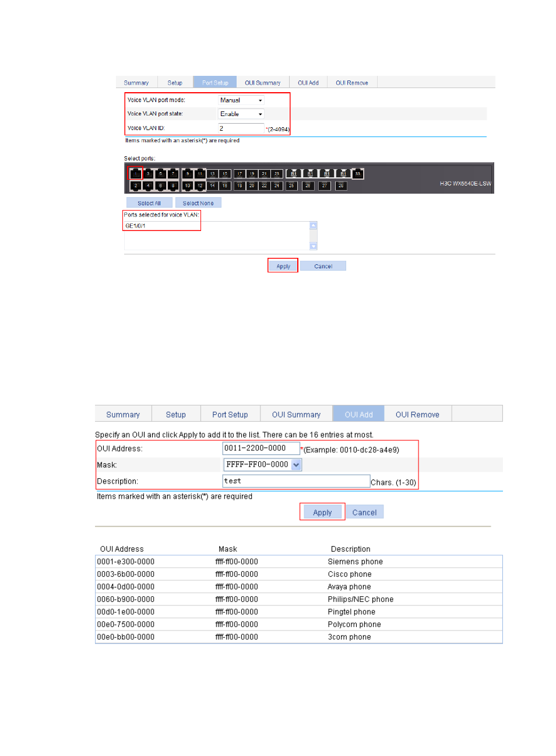The width and height of the screenshot is (556, 756).
Task: Select port 11 on the device panel
Action: pos(200,174)
